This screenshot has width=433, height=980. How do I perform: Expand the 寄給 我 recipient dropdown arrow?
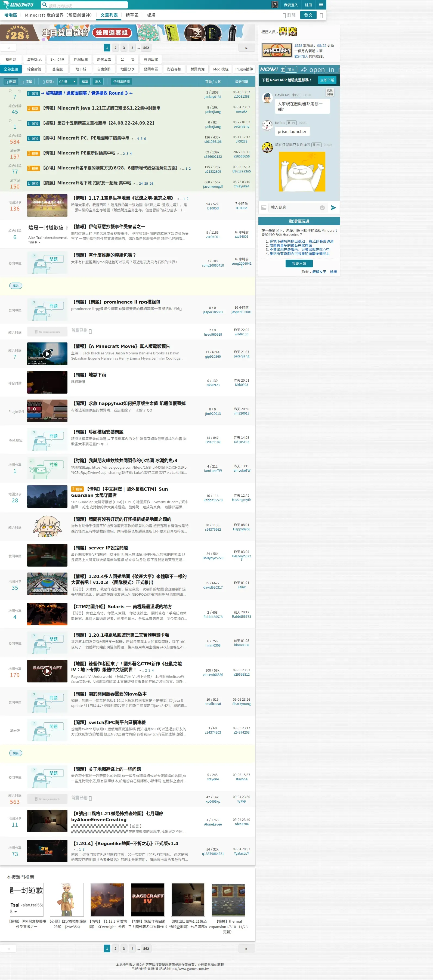tap(39, 242)
